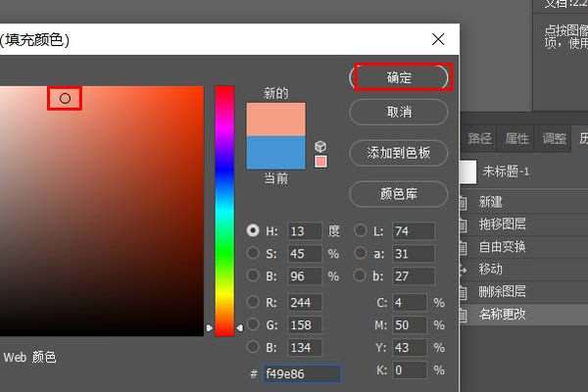Cancel the dialog with the 取消 button
Viewport: 588px width, 392px height.
399,112
